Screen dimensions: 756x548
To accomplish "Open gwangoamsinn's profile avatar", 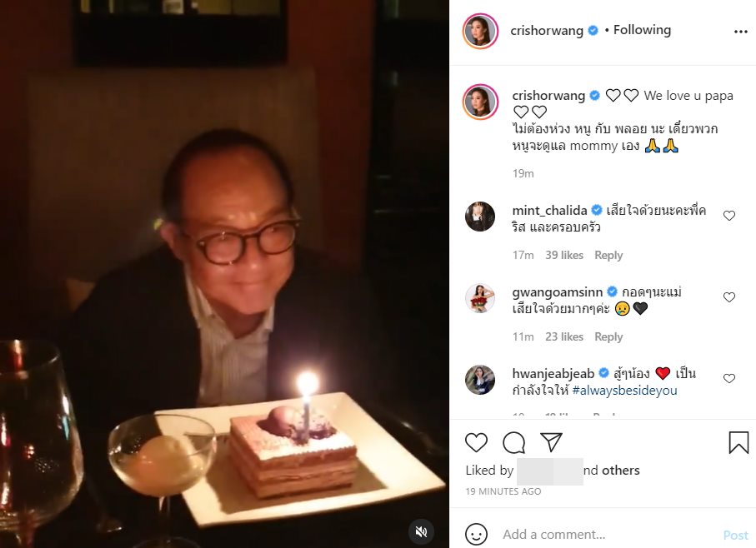I will [x=480, y=298].
